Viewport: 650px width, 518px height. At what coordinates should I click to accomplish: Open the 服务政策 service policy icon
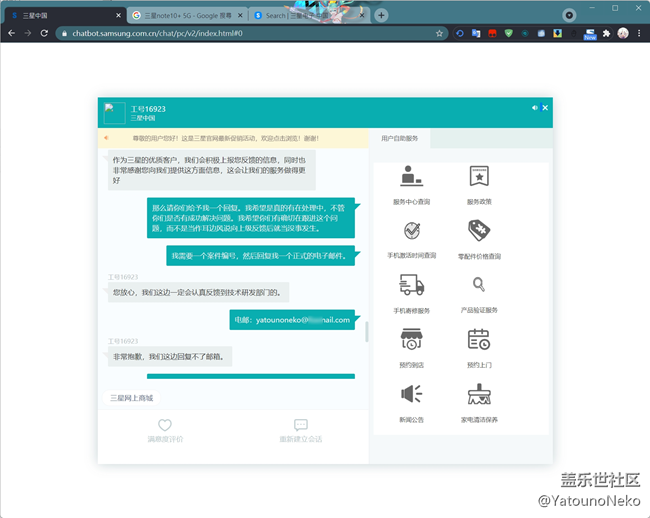coord(479,176)
